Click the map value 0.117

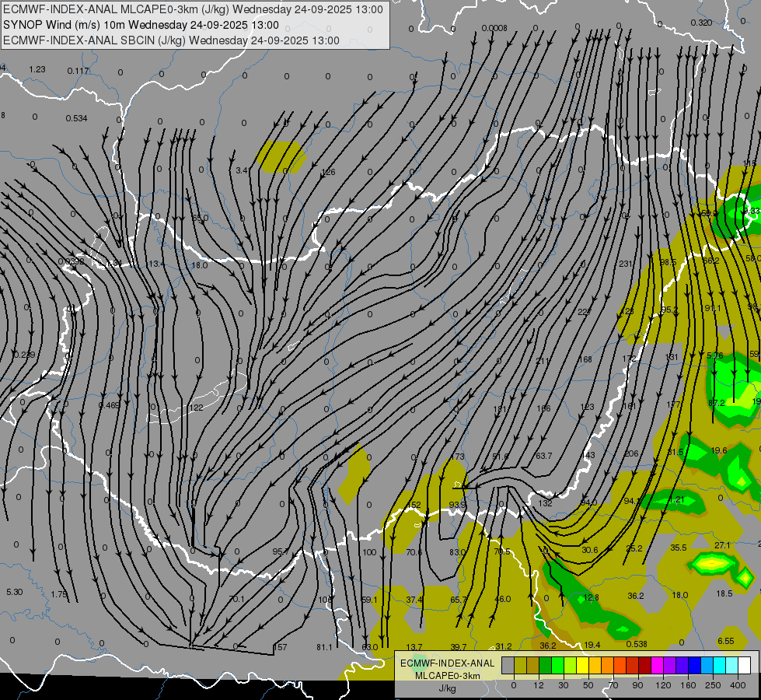click(x=78, y=71)
